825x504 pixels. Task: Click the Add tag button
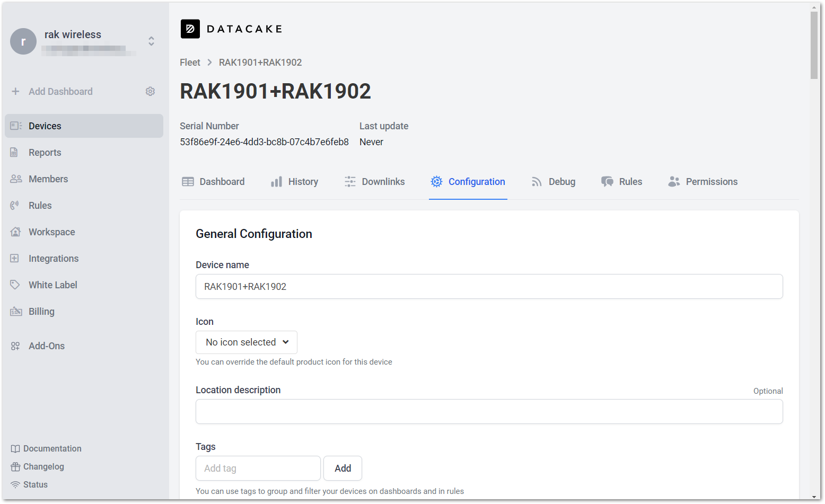(343, 468)
